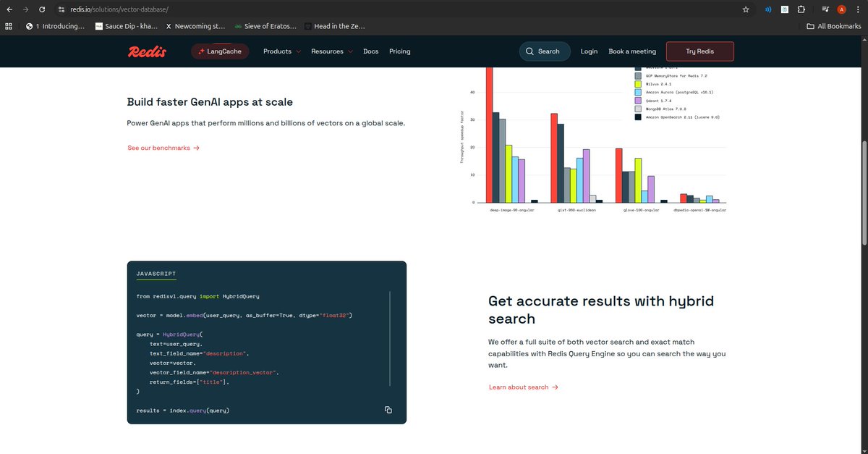This screenshot has height=454, width=868.
Task: Click the purple Qdrant 1.7.4 legend swatch
Action: tap(638, 101)
